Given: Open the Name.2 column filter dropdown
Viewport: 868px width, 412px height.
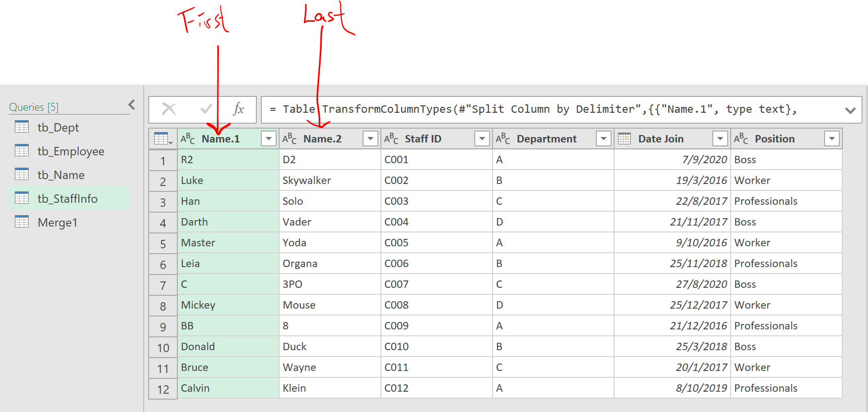Looking at the screenshot, I should pos(370,139).
